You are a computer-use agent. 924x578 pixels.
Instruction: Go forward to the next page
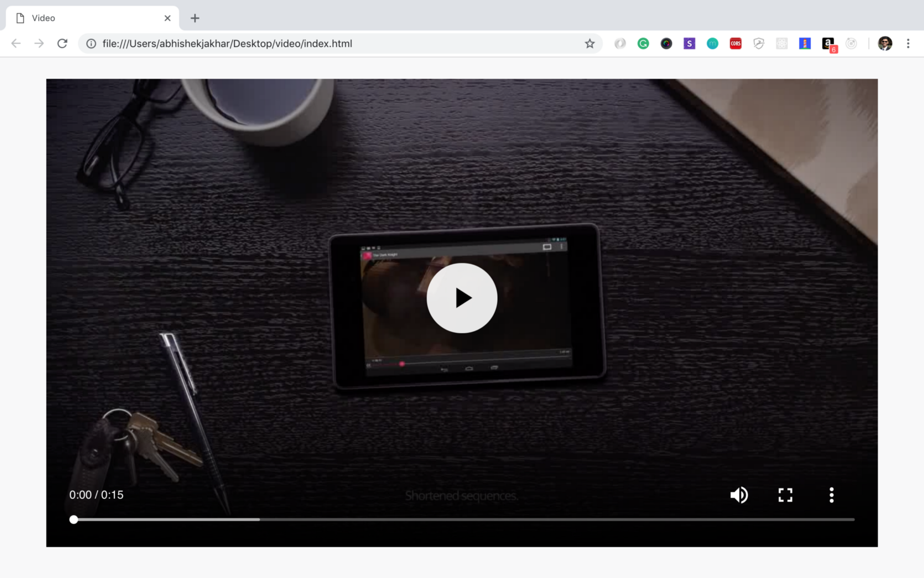click(39, 43)
